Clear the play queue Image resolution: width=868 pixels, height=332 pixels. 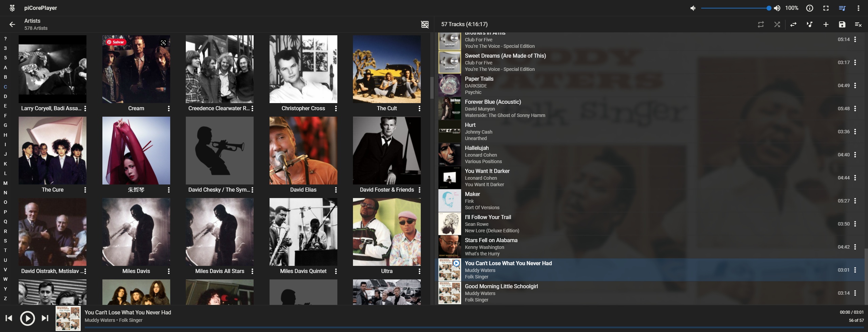point(859,24)
